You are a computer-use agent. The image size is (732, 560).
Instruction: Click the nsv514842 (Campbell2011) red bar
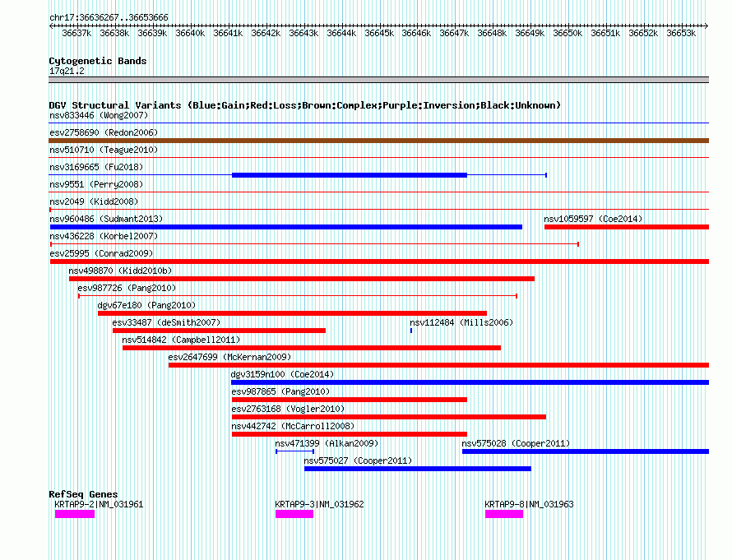point(312,348)
